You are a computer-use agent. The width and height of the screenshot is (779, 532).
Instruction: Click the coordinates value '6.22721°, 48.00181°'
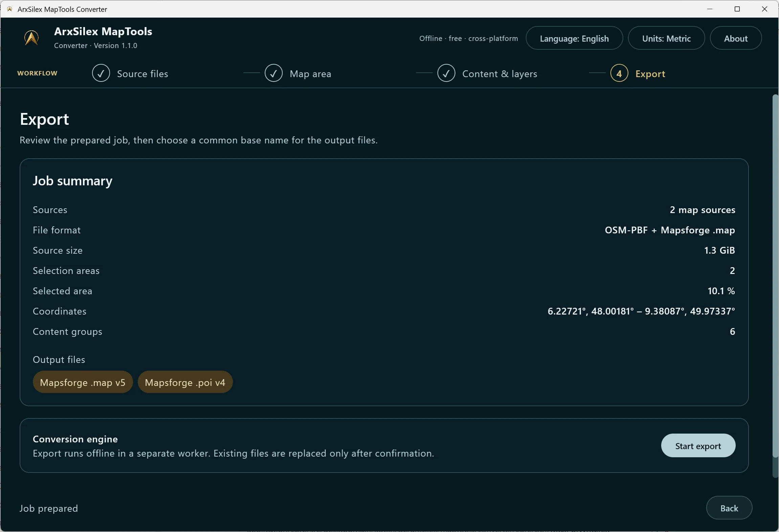coord(591,311)
